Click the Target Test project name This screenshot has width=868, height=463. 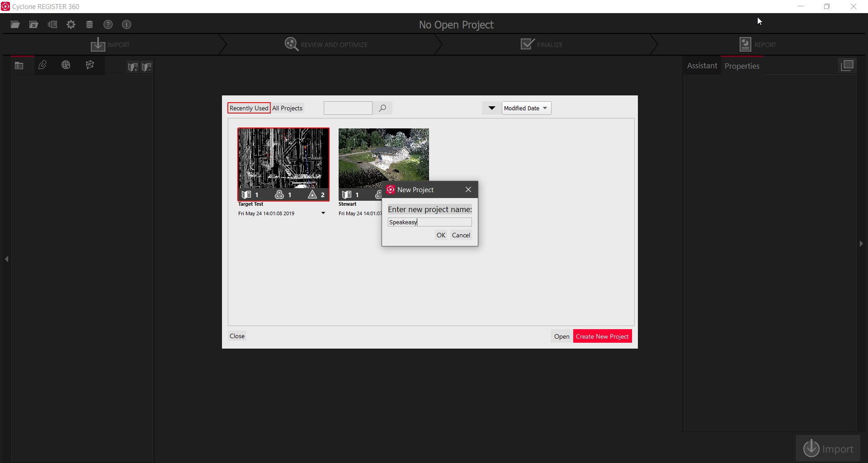coord(251,204)
